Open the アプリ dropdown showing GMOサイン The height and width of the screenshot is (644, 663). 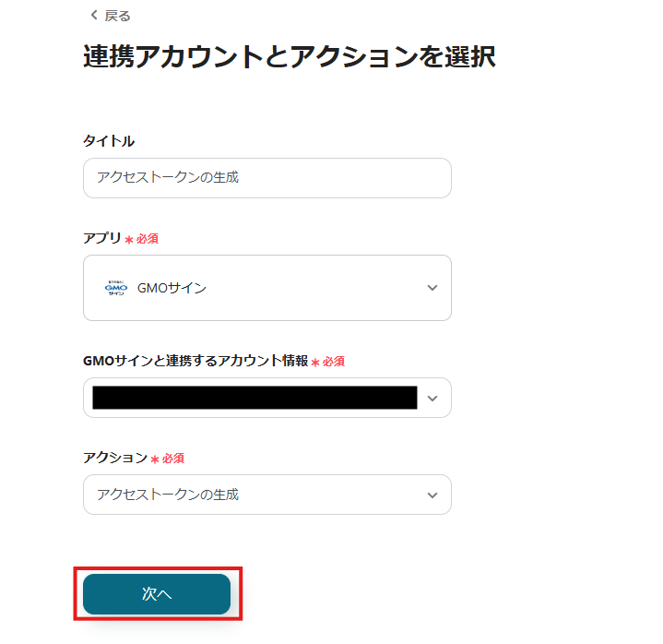tap(266, 288)
